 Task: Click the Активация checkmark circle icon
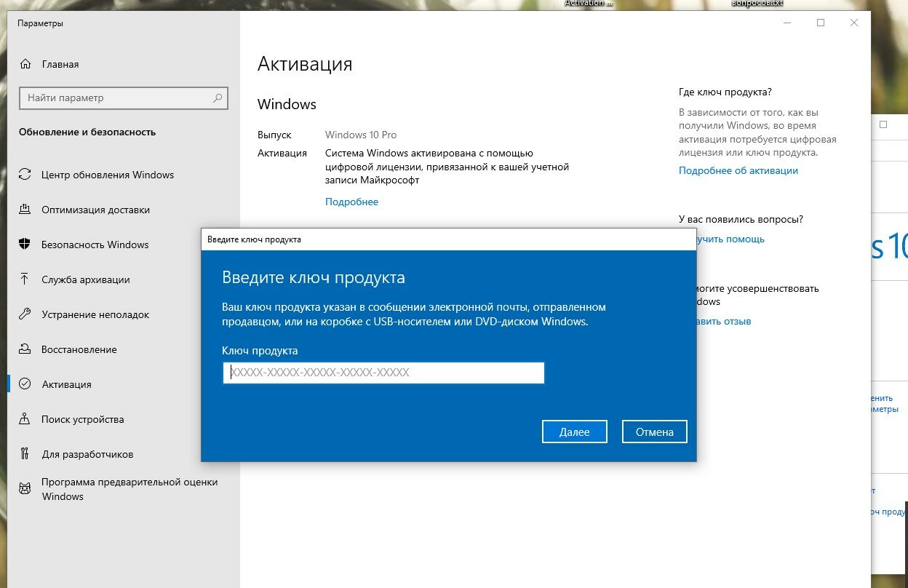pos(25,384)
